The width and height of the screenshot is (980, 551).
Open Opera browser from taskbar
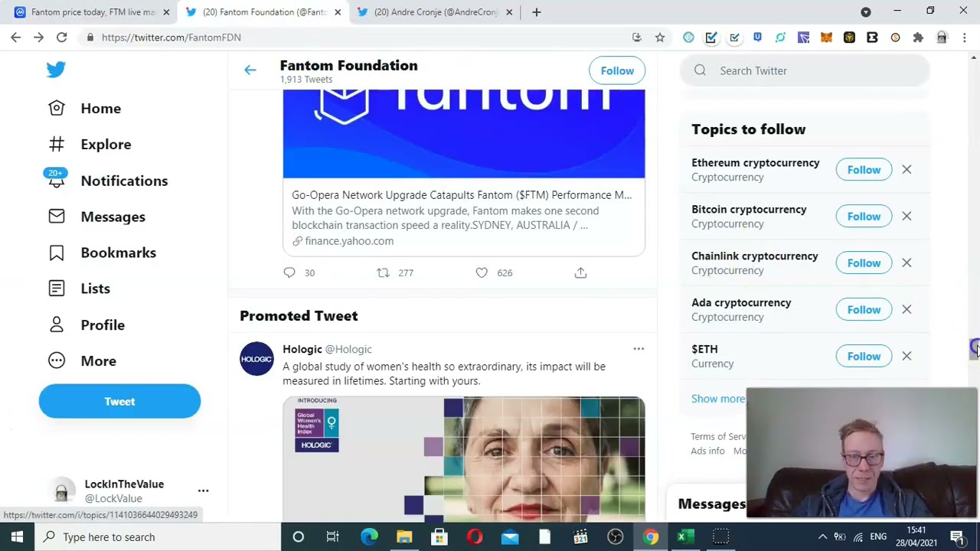[475, 537]
